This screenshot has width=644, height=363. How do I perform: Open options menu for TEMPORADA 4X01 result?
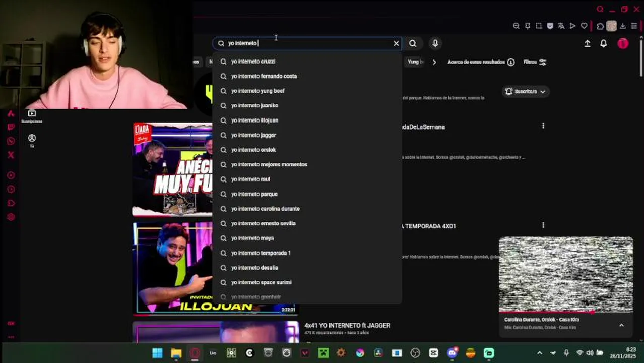543,225
